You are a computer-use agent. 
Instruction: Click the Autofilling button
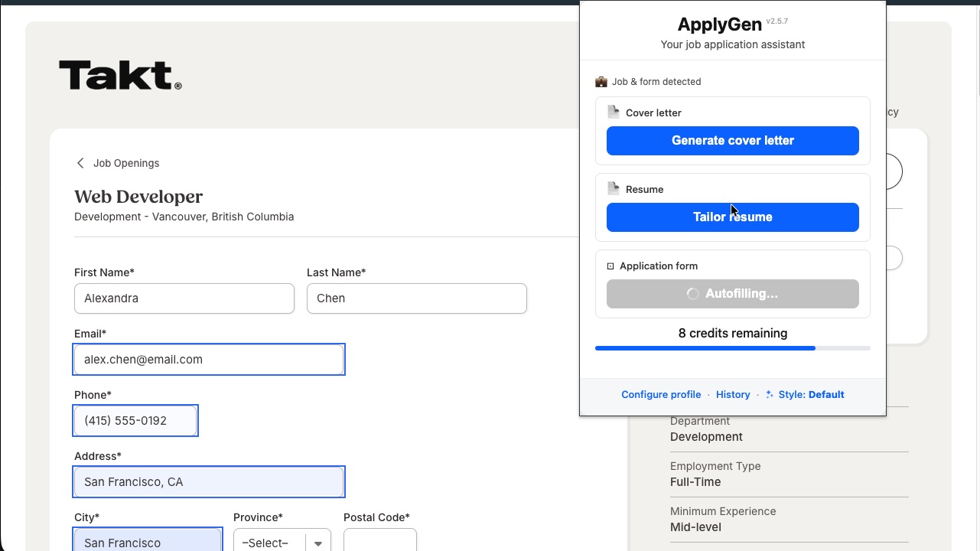(x=733, y=294)
